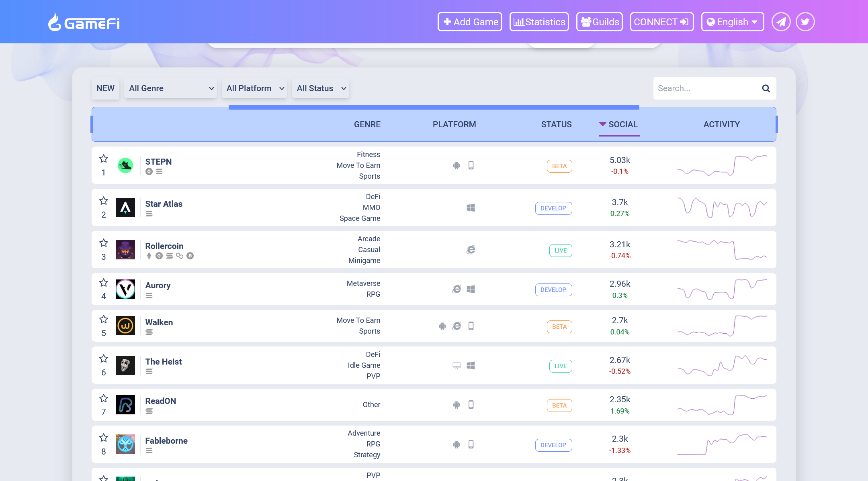
Task: Click STEPN activity sparkline chart
Action: pyautogui.click(x=722, y=165)
